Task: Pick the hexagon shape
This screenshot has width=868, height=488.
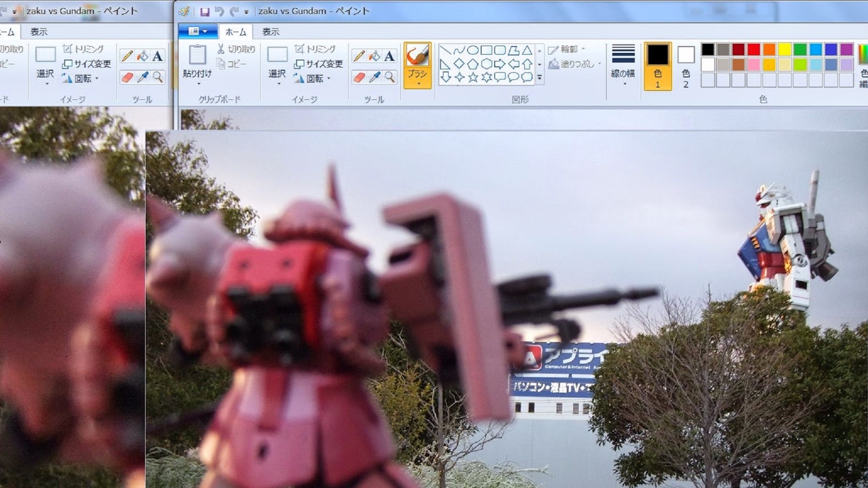Action: 486,64
